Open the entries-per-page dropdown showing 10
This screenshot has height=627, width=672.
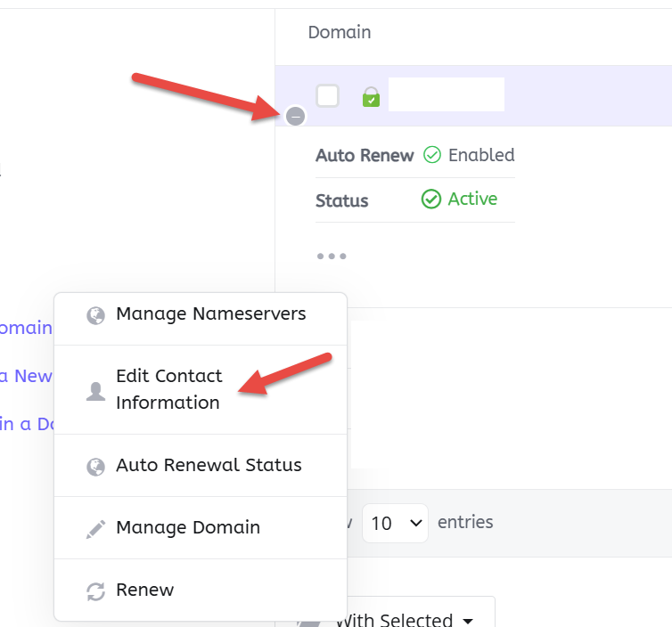pos(395,523)
